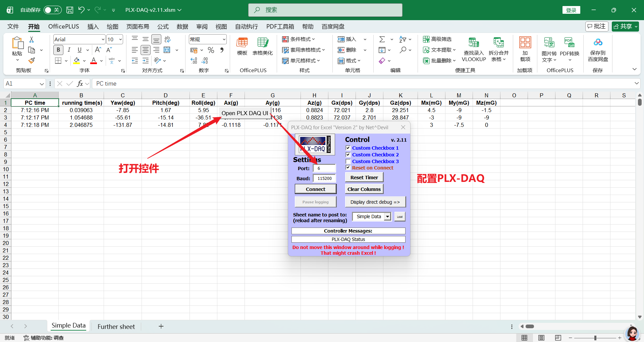The image size is (644, 342).
Task: Open the font name dropdown
Action: [103, 39]
